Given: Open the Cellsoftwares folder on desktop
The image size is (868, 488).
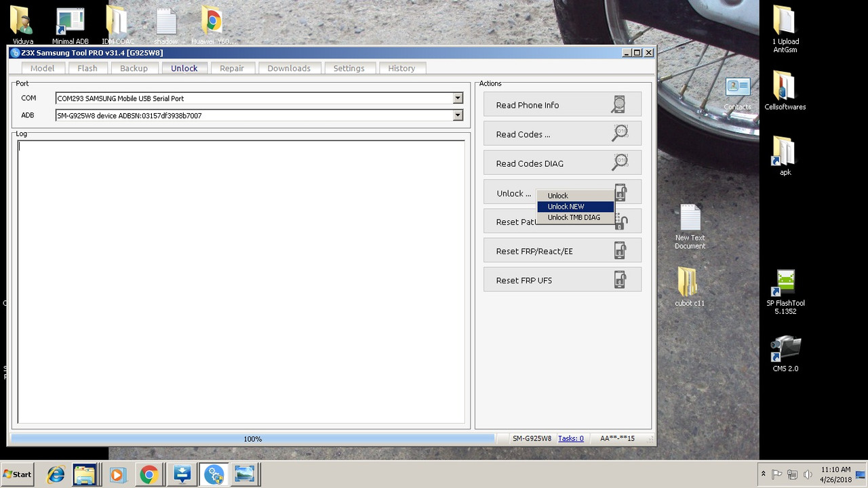Looking at the screenshot, I should click(x=785, y=90).
